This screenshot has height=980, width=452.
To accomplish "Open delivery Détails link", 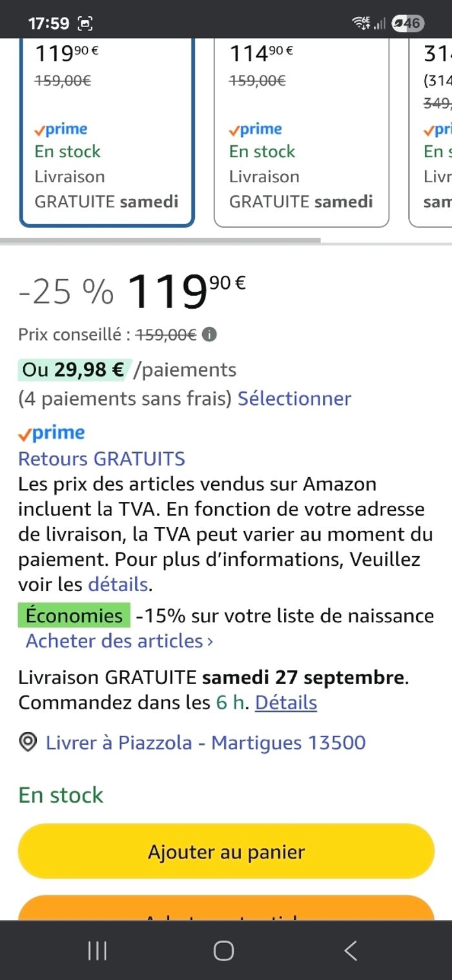I will tap(286, 702).
